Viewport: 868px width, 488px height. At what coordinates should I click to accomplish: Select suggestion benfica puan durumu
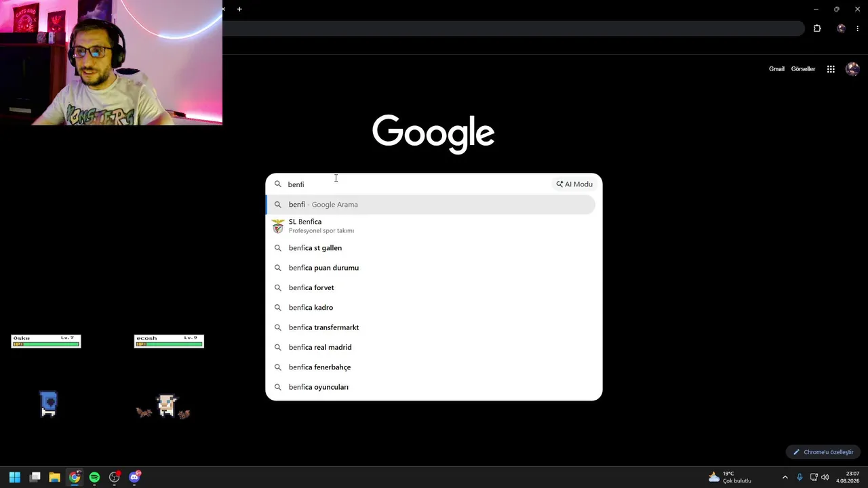click(431, 268)
